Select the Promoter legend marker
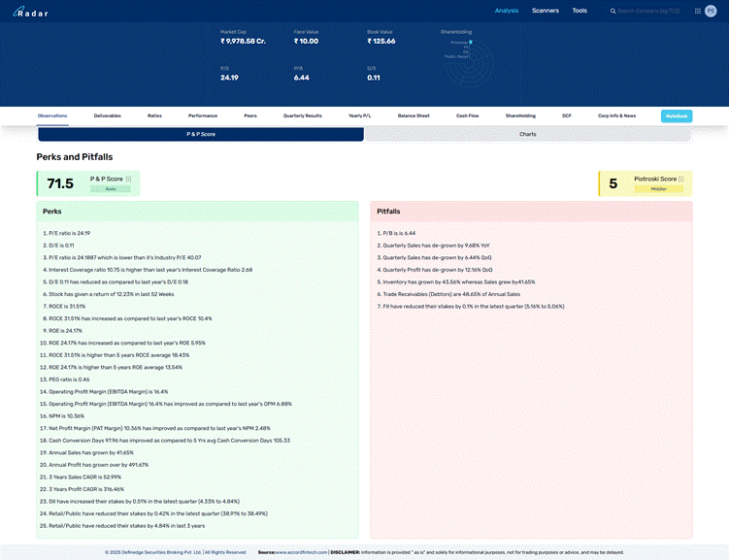Viewport: 729px width, 560px height. point(471,43)
